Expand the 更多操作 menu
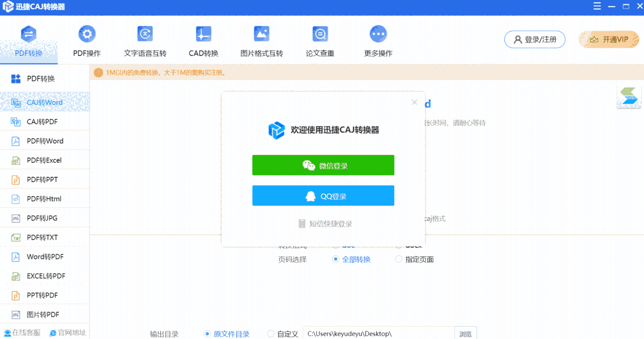The image size is (644, 339). point(378,40)
